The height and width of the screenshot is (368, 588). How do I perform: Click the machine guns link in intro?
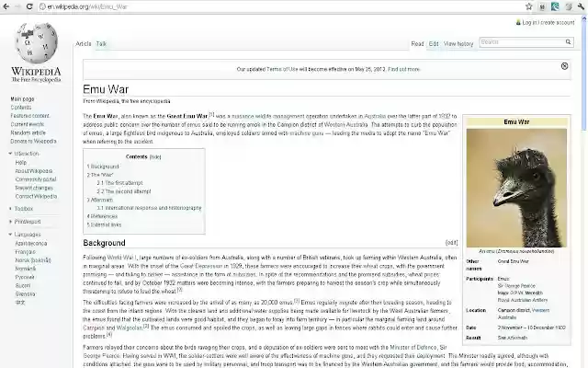pos(306,132)
